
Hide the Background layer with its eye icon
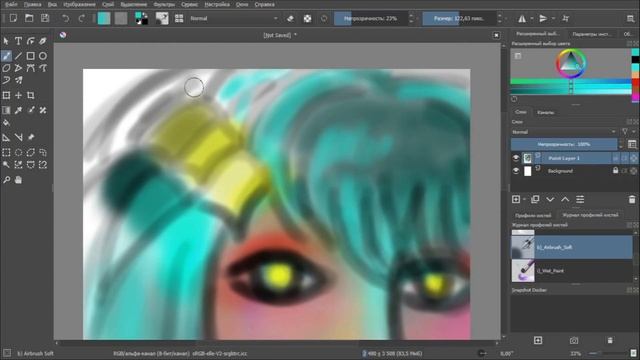[x=516, y=171]
